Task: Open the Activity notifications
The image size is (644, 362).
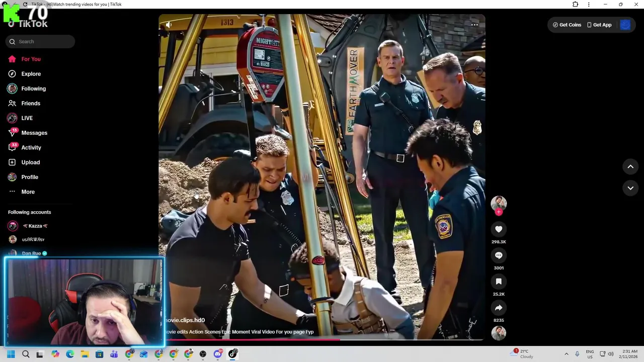Action: (x=25, y=147)
